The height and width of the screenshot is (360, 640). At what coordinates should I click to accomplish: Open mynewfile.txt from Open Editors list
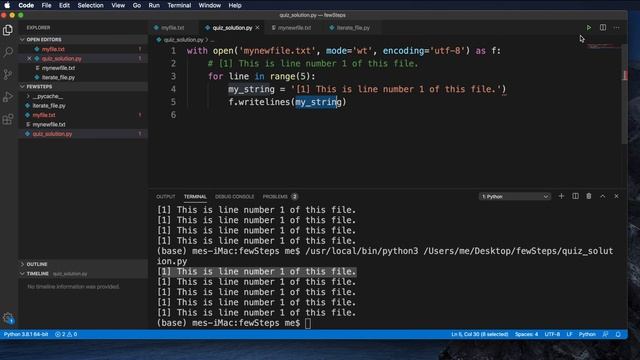point(58,68)
